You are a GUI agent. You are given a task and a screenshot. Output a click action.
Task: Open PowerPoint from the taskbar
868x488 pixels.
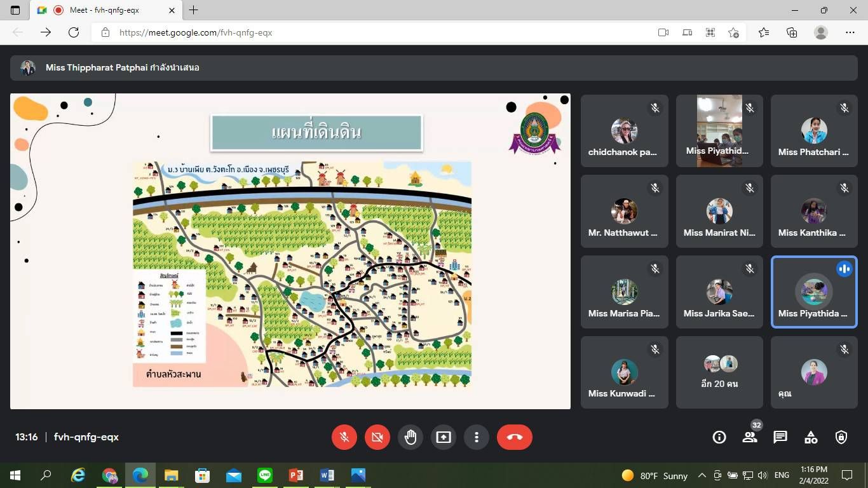[296, 475]
